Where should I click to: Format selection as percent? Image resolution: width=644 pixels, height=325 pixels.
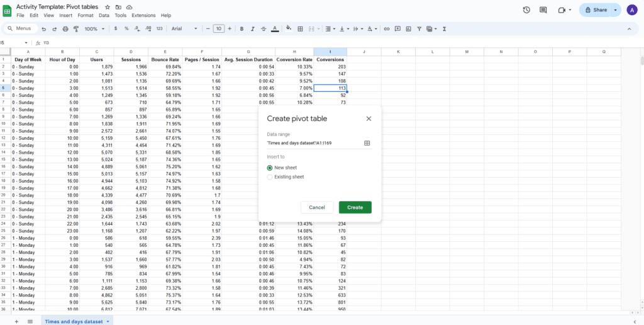point(126,29)
